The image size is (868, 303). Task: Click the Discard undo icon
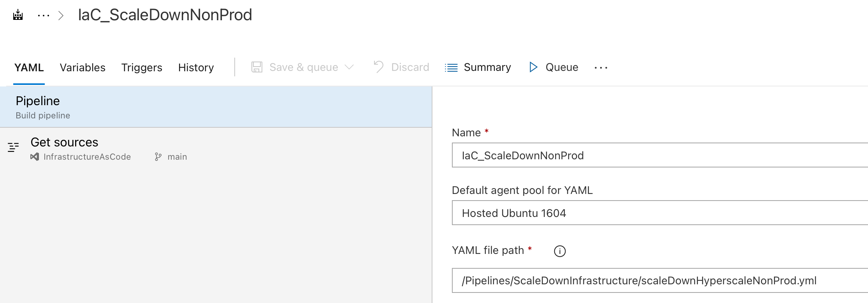(378, 67)
